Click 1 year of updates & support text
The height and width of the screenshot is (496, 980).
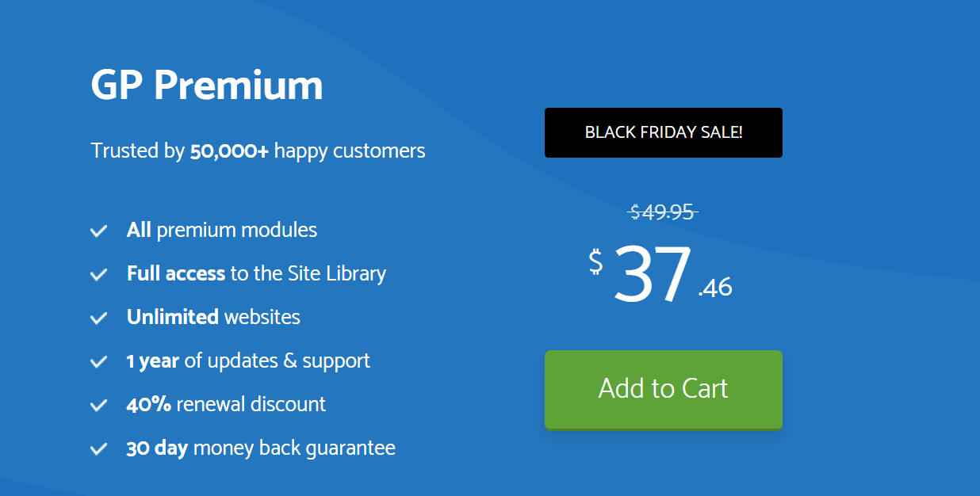click(x=248, y=361)
